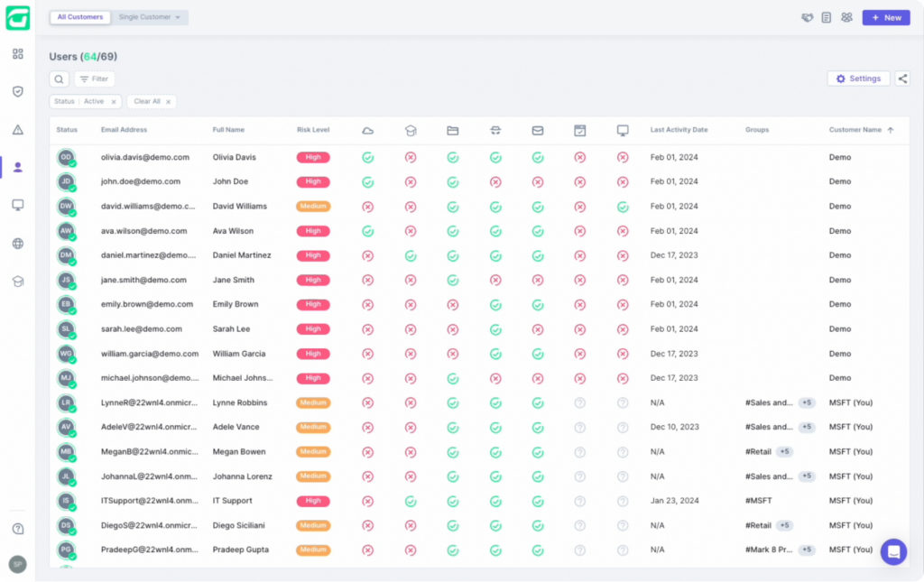The height and width of the screenshot is (582, 924).
Task: Toggle John Doe email protection status
Action: pos(538,182)
